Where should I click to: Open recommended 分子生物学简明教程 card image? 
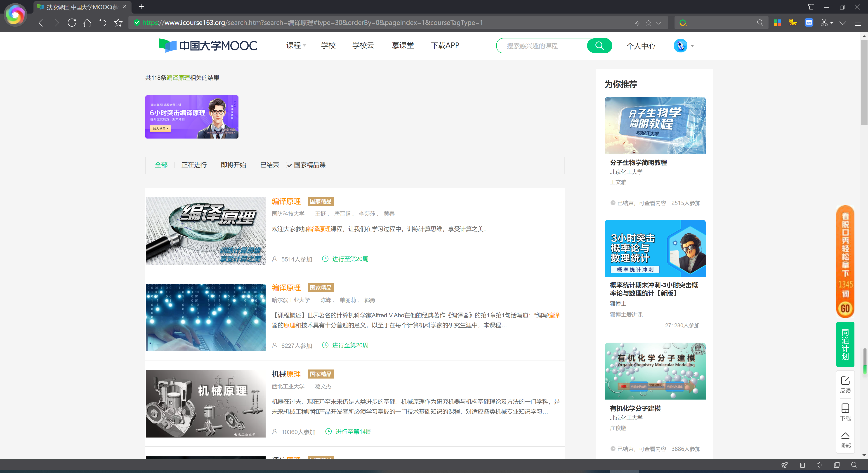[x=655, y=125]
